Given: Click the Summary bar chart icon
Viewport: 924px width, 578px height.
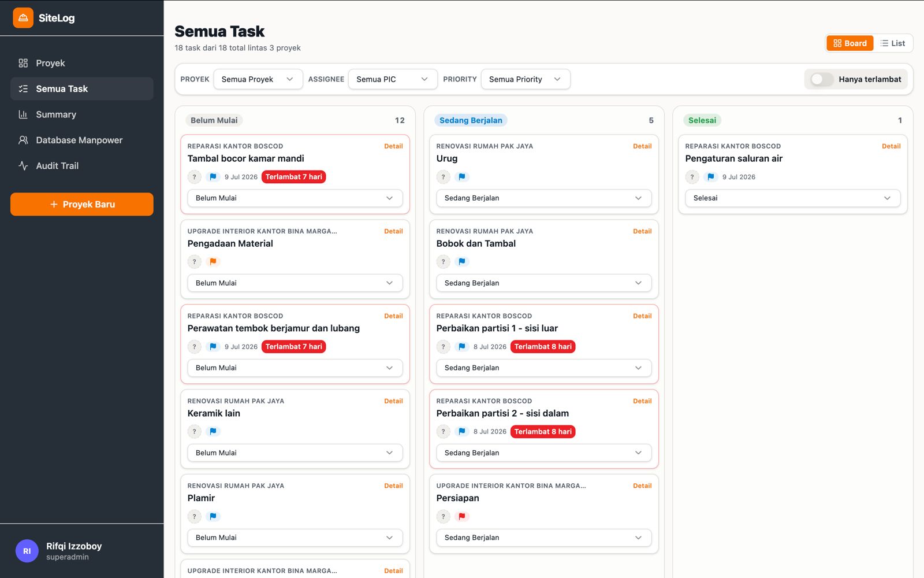Looking at the screenshot, I should [x=23, y=114].
